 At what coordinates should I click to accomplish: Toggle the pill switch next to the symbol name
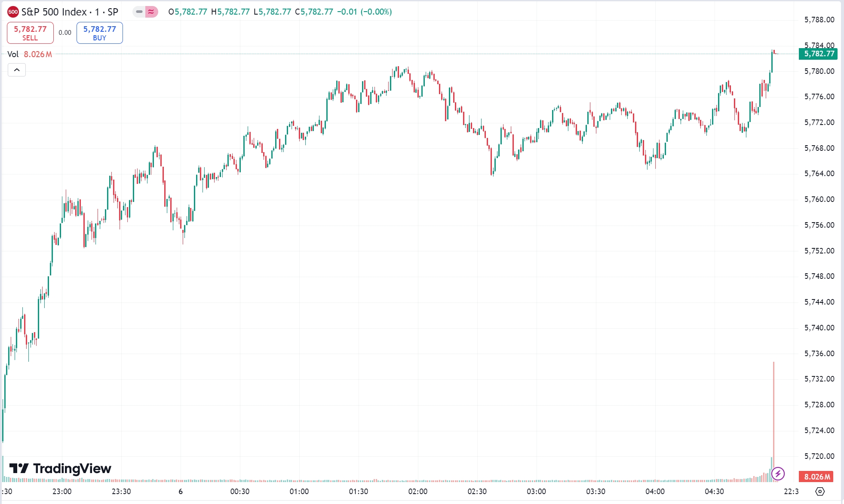[x=144, y=12]
